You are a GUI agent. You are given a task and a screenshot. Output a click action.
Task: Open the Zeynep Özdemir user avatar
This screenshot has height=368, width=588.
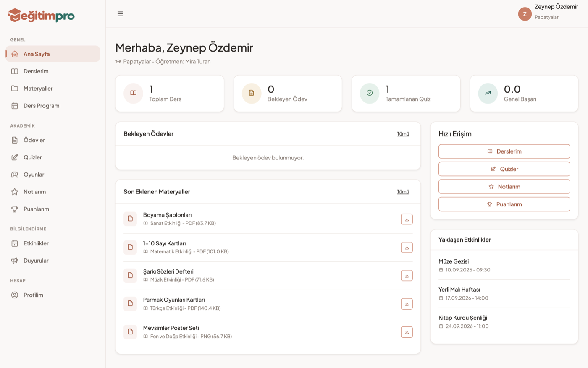click(525, 14)
